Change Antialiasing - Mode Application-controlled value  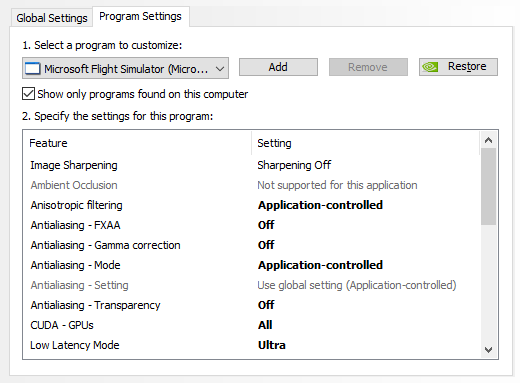(x=320, y=265)
